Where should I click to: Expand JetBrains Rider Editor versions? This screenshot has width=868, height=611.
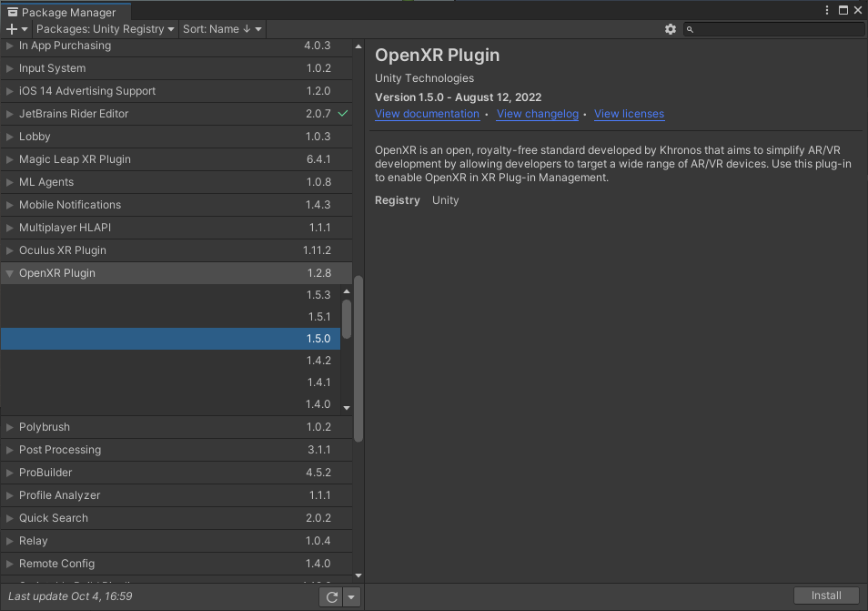click(9, 114)
